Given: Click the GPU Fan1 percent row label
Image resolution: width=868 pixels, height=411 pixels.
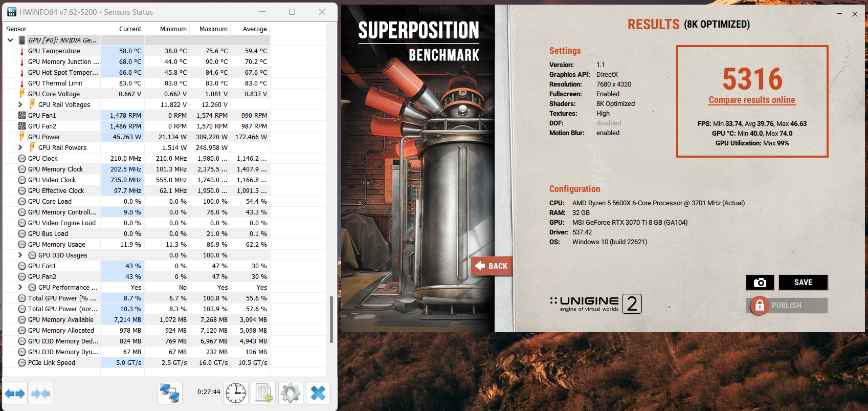Looking at the screenshot, I should pos(42,266).
